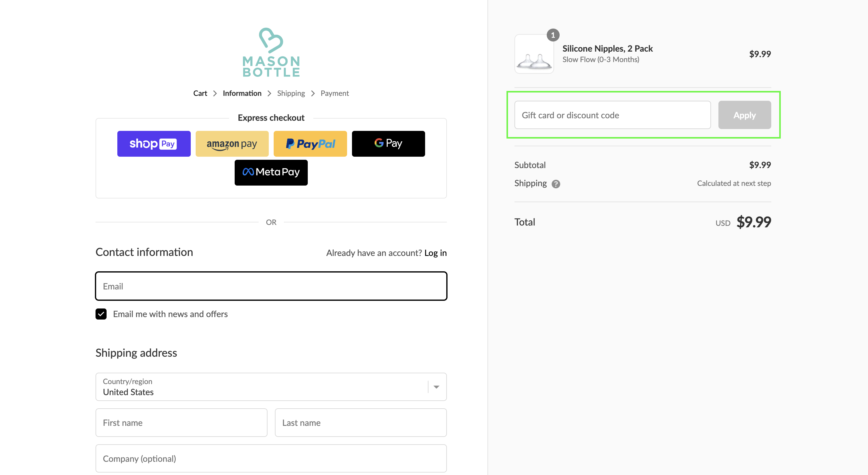Click the Shipping breadcrumb step

pyautogui.click(x=291, y=93)
